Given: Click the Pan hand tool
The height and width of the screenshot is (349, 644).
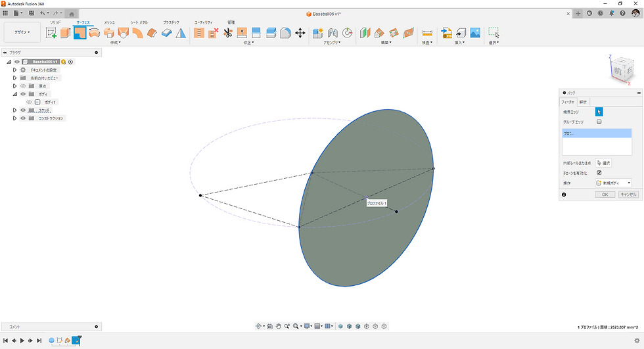Looking at the screenshot, I should (x=278, y=327).
